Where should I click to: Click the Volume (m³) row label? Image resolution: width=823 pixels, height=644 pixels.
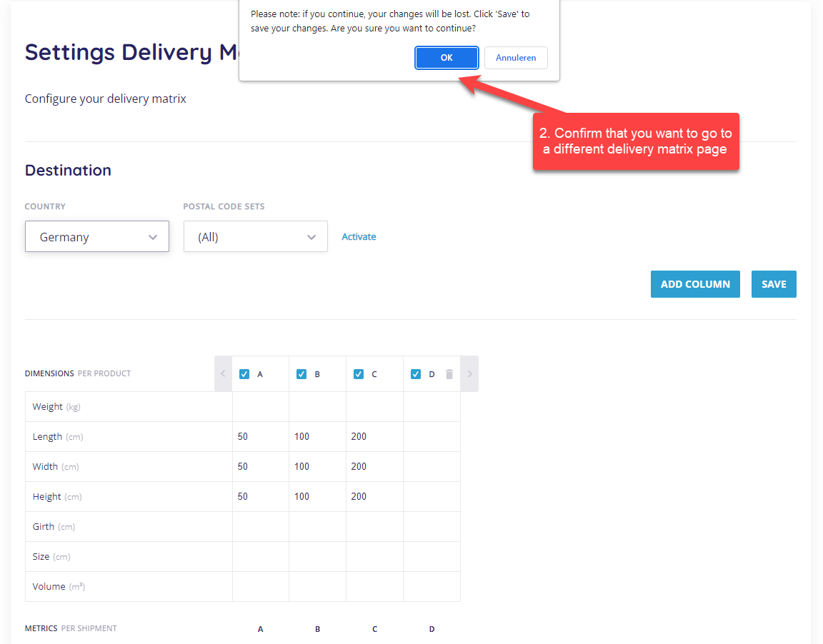[x=59, y=586]
